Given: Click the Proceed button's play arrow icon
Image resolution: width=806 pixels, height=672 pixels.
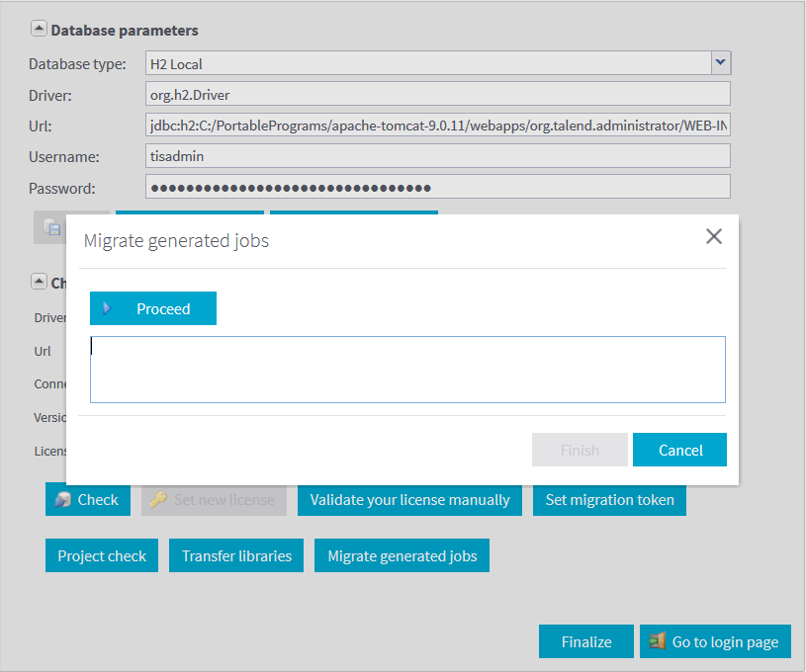Looking at the screenshot, I should pyautogui.click(x=107, y=308).
